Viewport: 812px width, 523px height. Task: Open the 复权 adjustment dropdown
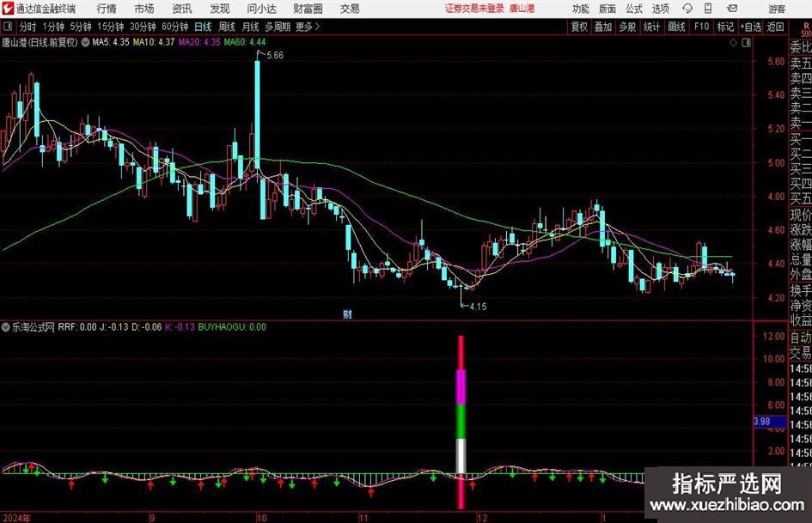(x=579, y=27)
